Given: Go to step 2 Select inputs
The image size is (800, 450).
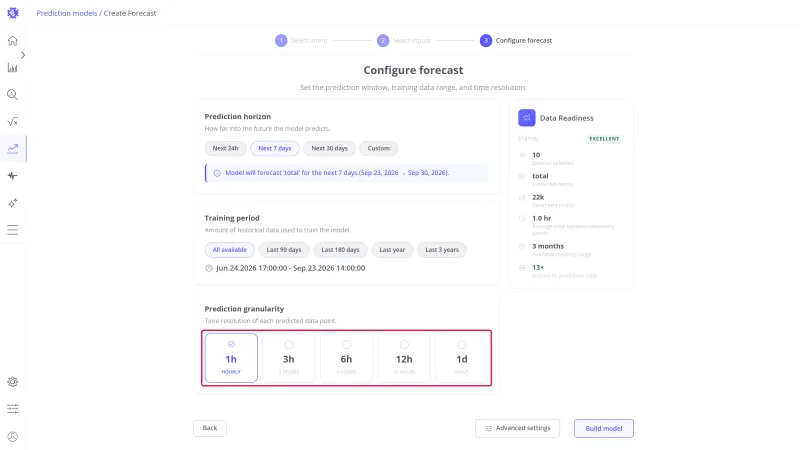Looking at the screenshot, I should (x=403, y=40).
